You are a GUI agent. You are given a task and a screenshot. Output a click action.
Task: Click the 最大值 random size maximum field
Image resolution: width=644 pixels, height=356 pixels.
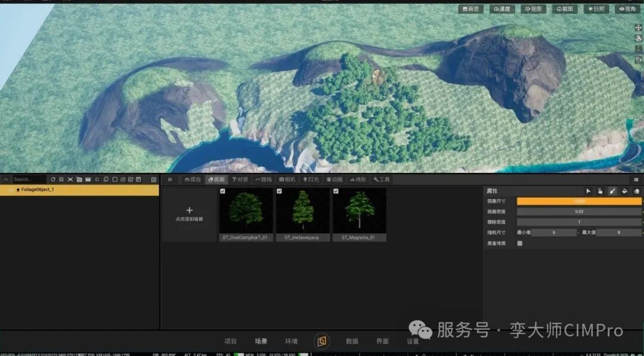618,233
